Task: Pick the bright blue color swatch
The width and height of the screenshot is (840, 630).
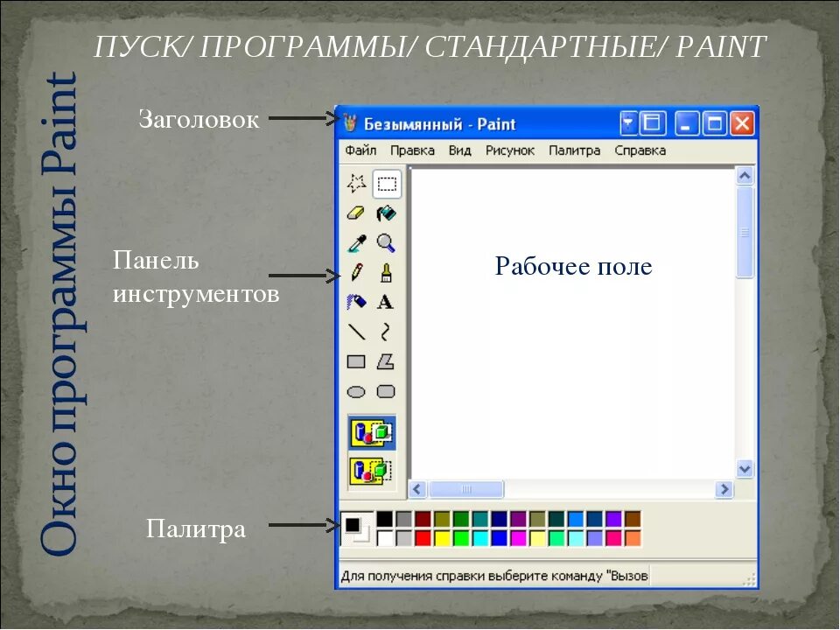Action: click(500, 538)
